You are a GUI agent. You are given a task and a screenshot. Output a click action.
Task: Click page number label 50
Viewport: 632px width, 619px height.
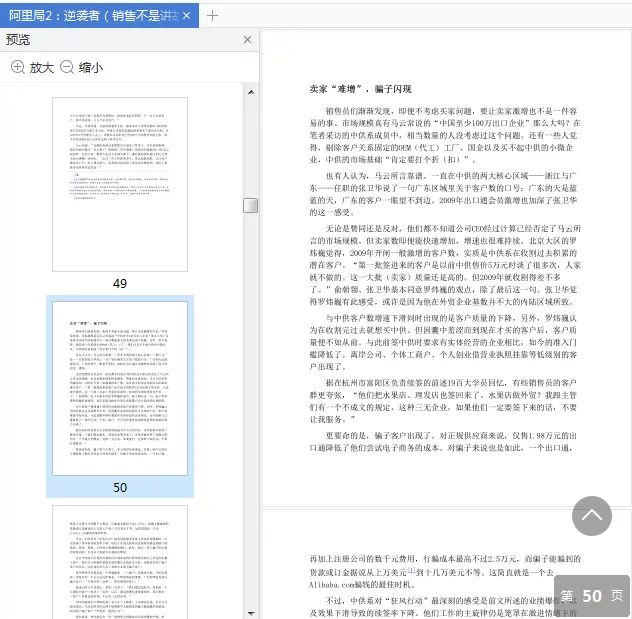click(120, 488)
